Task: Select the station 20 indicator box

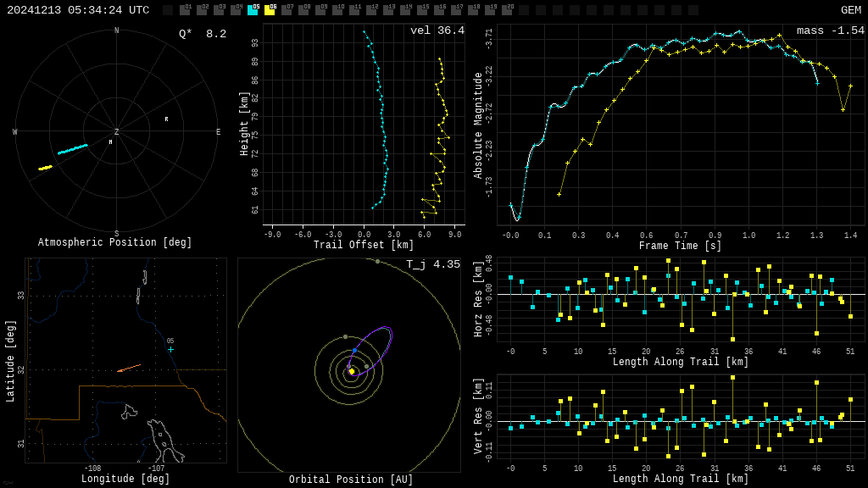Action: click(x=507, y=10)
